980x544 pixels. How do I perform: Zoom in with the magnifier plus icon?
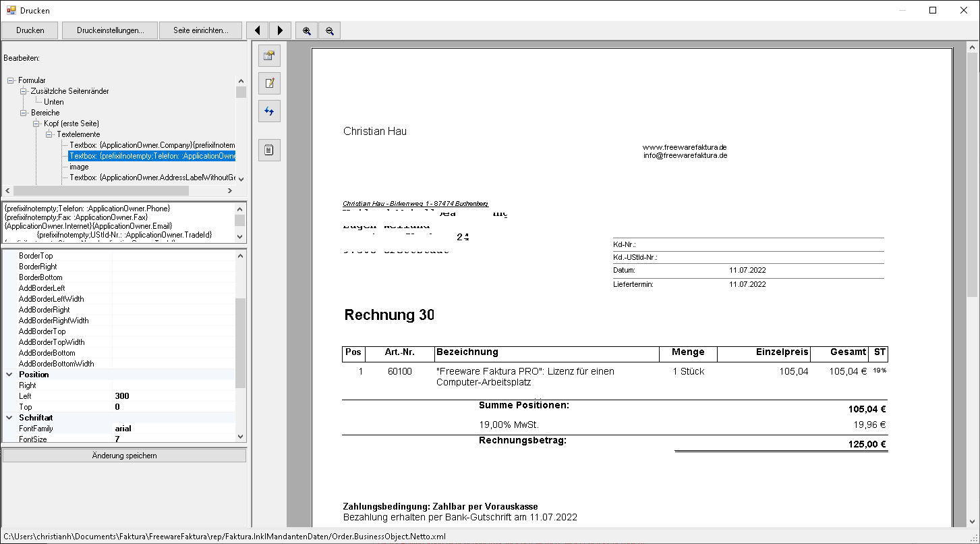306,30
